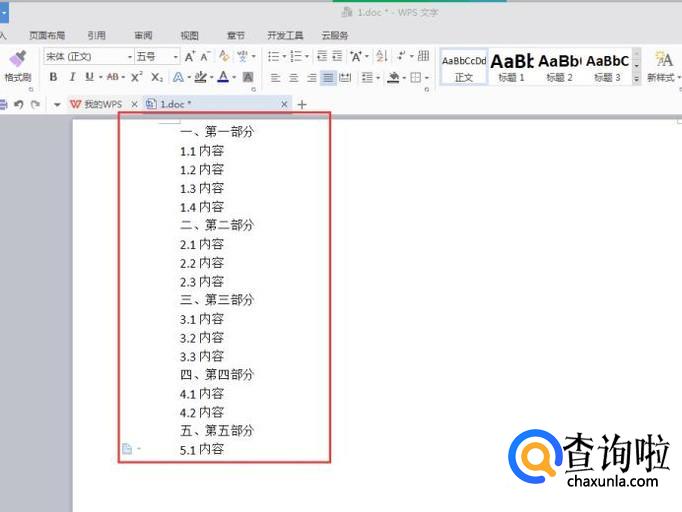Apply the font color A swatch

click(x=223, y=77)
